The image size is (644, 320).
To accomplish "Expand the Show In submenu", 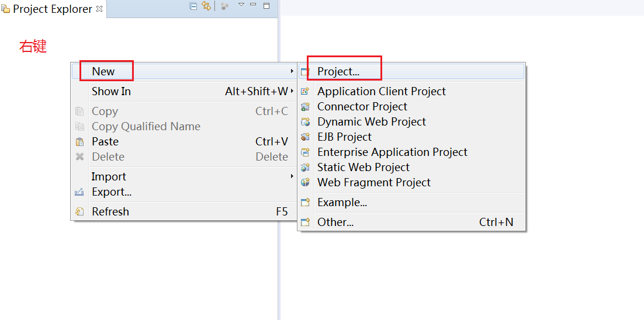I will (111, 91).
